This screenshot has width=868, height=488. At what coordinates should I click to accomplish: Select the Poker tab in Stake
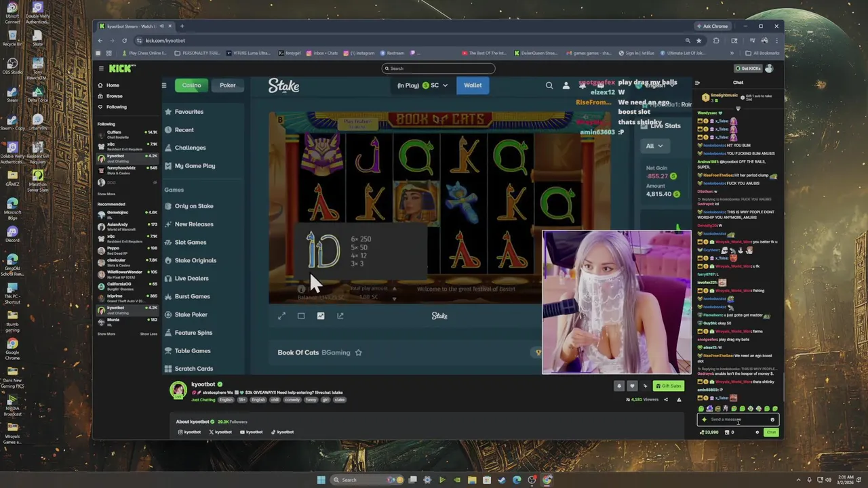click(228, 85)
